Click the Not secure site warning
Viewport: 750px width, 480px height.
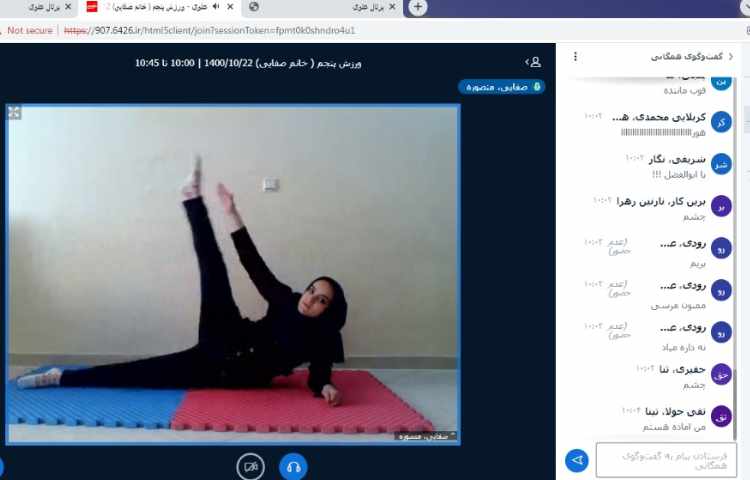click(30, 30)
